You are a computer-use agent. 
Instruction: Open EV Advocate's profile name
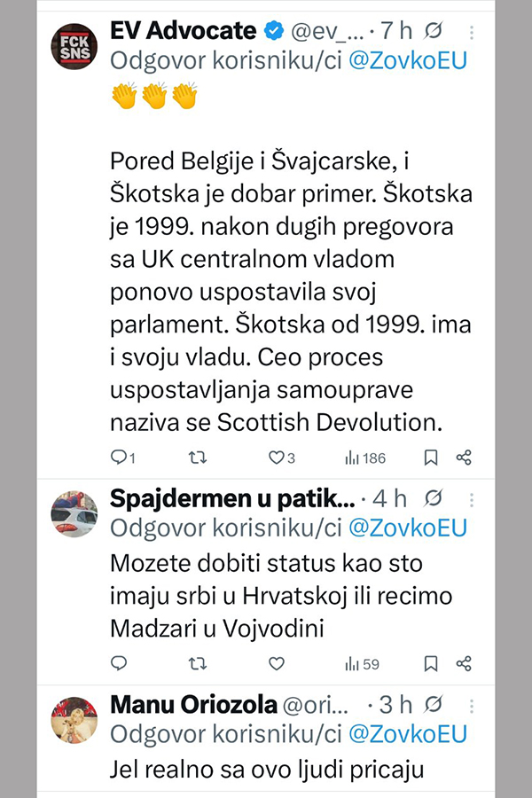click(183, 32)
